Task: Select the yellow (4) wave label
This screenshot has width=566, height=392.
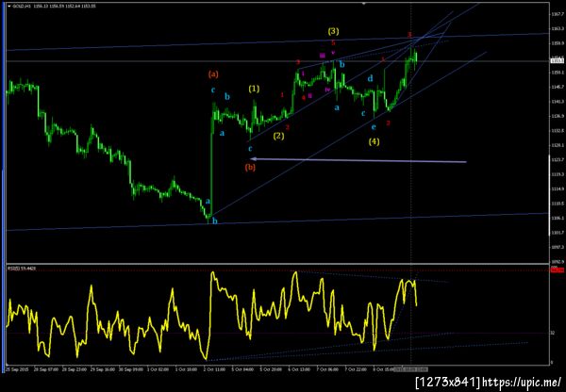Action: coord(374,141)
